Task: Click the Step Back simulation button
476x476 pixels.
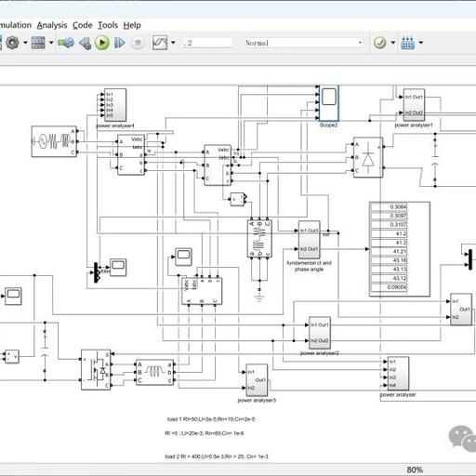Action: 85,43
